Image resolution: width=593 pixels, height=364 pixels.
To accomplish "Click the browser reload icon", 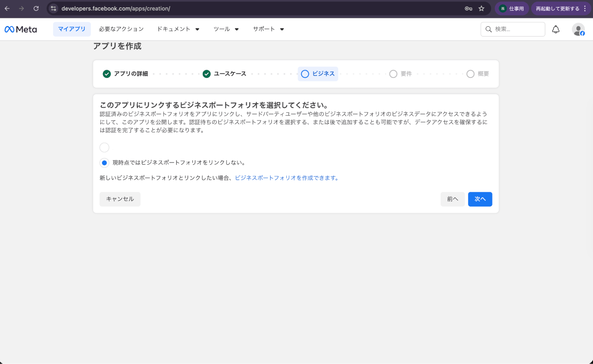I will (x=36, y=9).
